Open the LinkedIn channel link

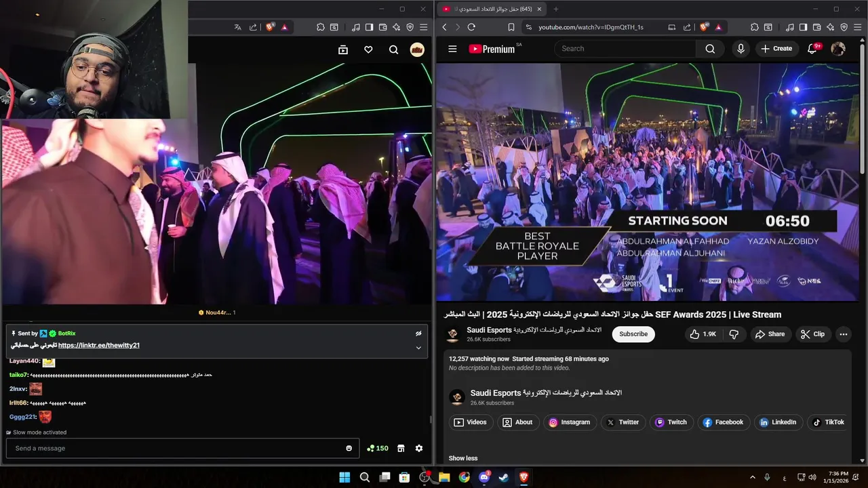click(778, 422)
